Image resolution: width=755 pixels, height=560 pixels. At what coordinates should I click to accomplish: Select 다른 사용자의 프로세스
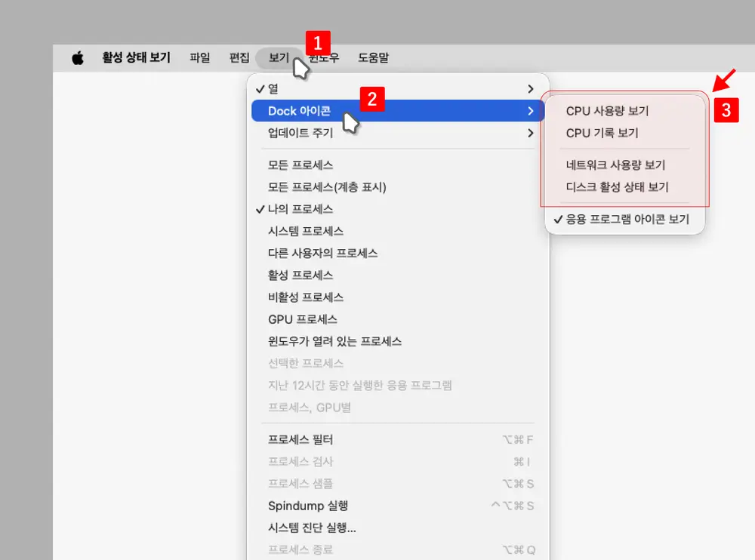coord(398,254)
